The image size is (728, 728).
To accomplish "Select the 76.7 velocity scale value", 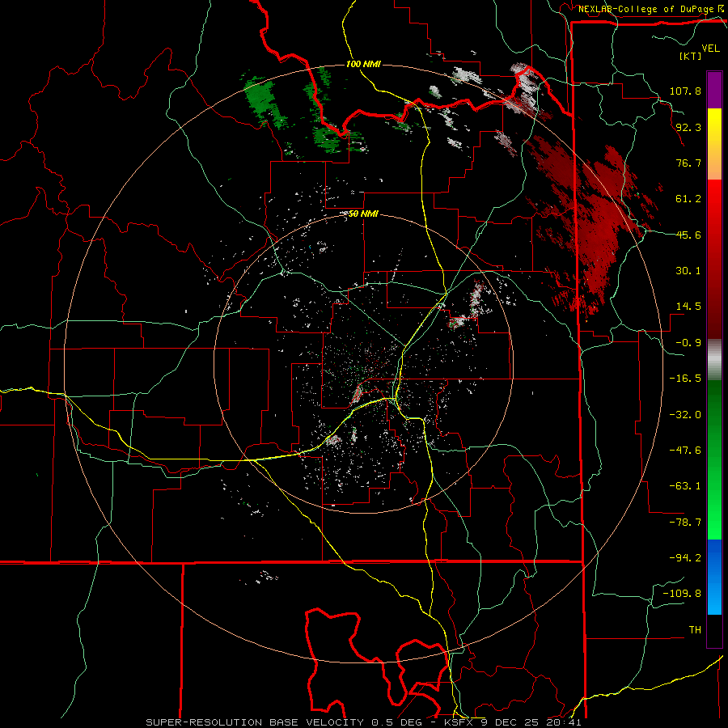I will (688, 163).
